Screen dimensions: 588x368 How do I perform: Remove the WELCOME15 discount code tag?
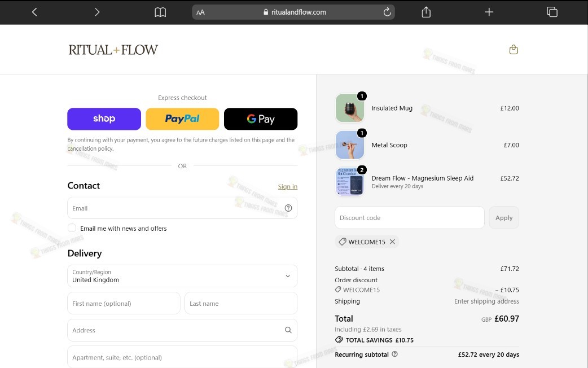[x=392, y=242]
